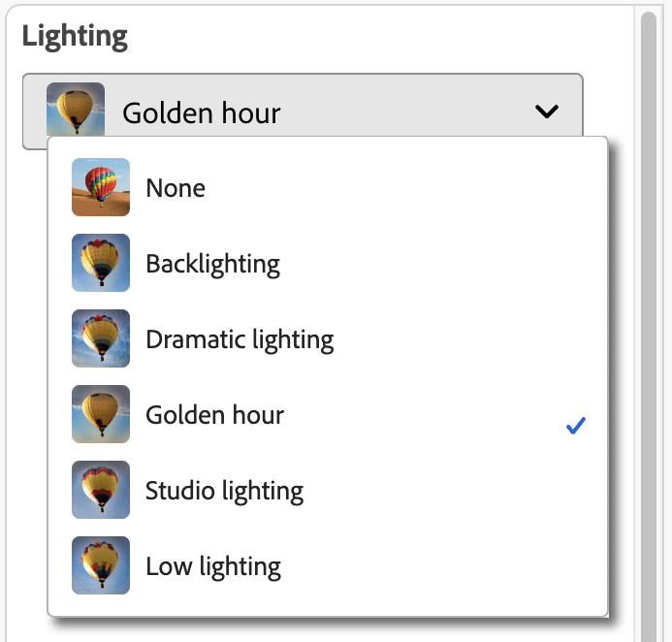Click the Dramatic lighting balloon thumbnail
The width and height of the screenshot is (672, 642).
pos(101,338)
